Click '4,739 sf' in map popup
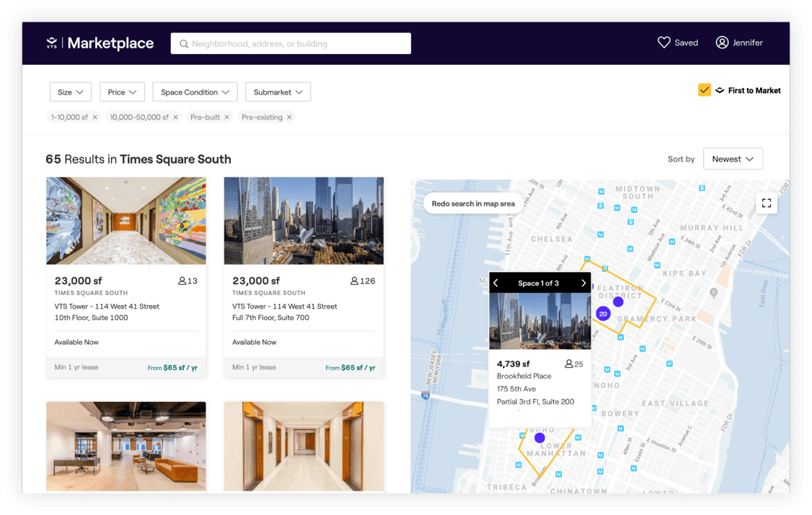The width and height of the screenshot is (812, 515). coord(513,364)
